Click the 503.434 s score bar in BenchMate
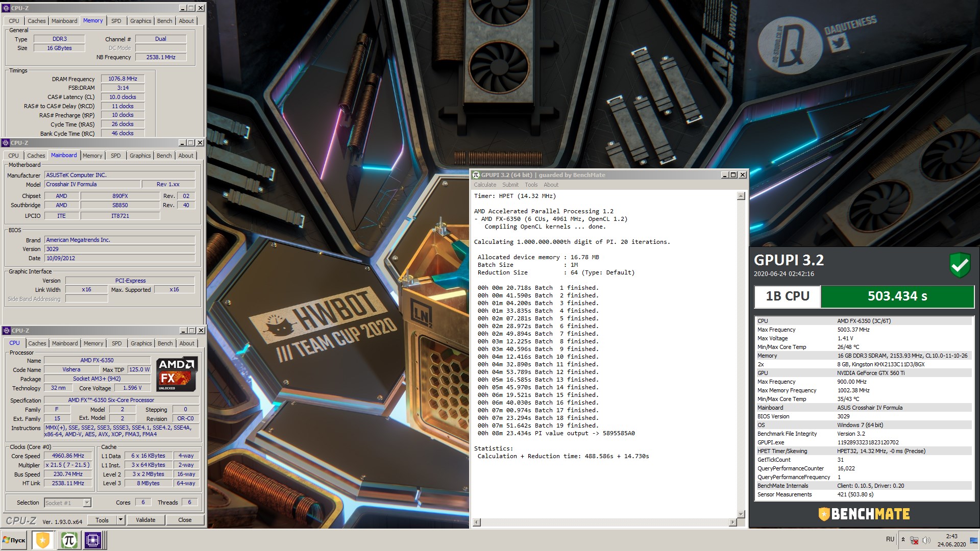980x551 pixels. (x=897, y=296)
